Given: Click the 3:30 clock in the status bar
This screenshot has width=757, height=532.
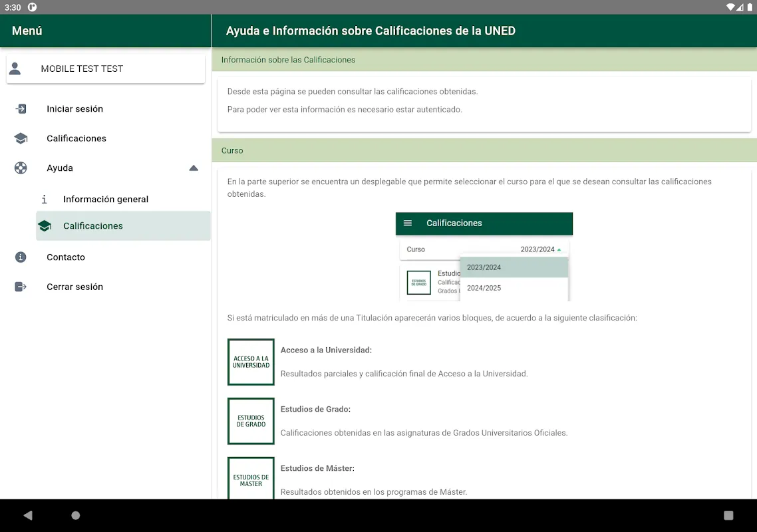Looking at the screenshot, I should tap(13, 7).
